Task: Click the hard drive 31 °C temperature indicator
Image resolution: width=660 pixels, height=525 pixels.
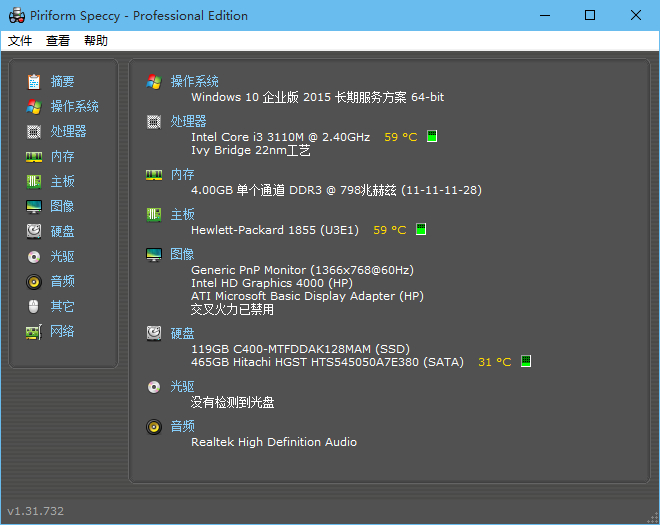Action: coord(526,362)
